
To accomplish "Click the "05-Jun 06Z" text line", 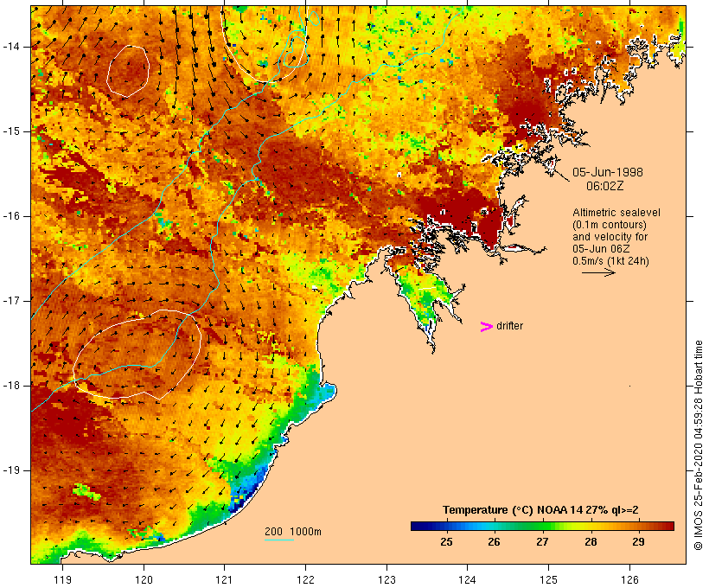I will click(x=601, y=249).
